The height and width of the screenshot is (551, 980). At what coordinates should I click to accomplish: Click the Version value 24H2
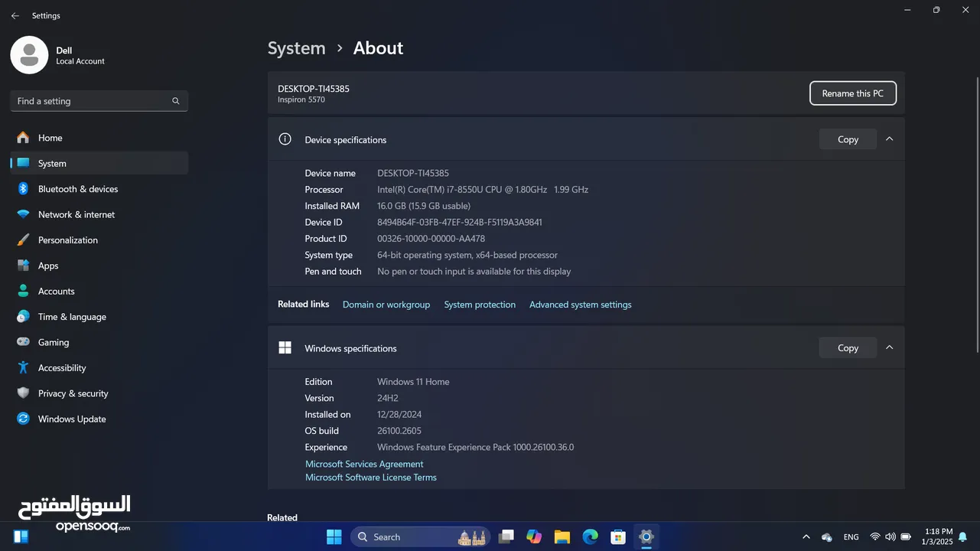(388, 398)
